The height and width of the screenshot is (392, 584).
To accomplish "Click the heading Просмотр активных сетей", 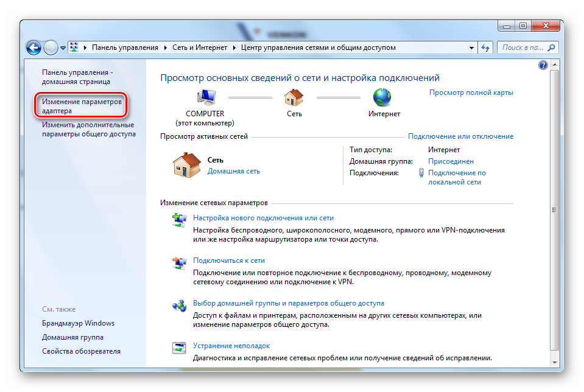I will (x=204, y=136).
